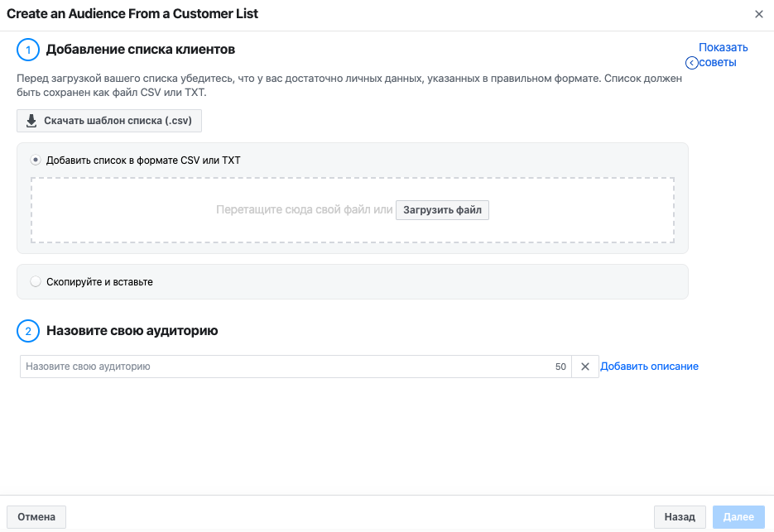Click the Назовите свою аудиторию section heading
The height and width of the screenshot is (532, 774).
132,331
